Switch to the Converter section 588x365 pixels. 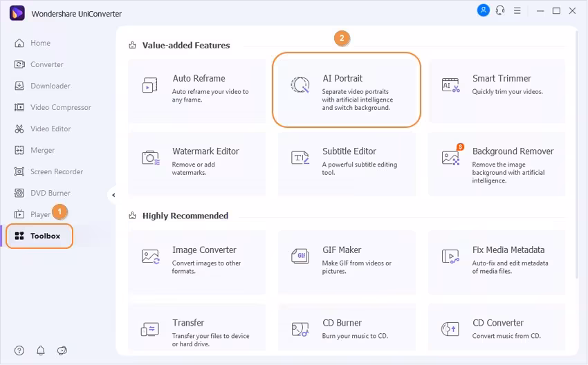[46, 64]
